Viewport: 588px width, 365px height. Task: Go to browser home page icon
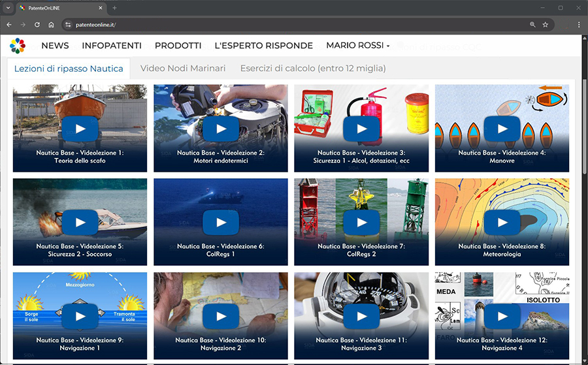[51, 25]
